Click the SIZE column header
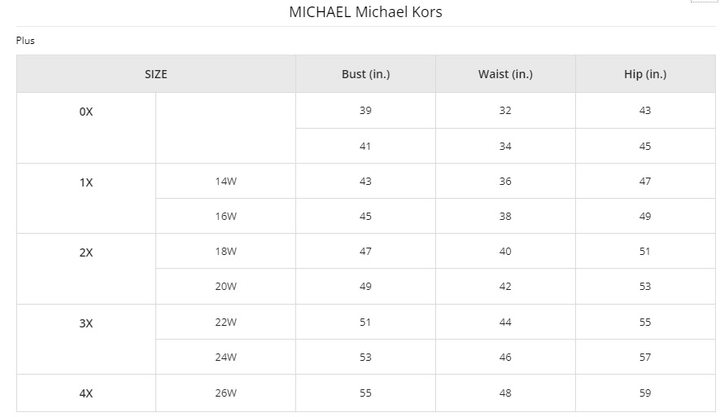This screenshot has height=417, width=720. pyautogui.click(x=156, y=74)
